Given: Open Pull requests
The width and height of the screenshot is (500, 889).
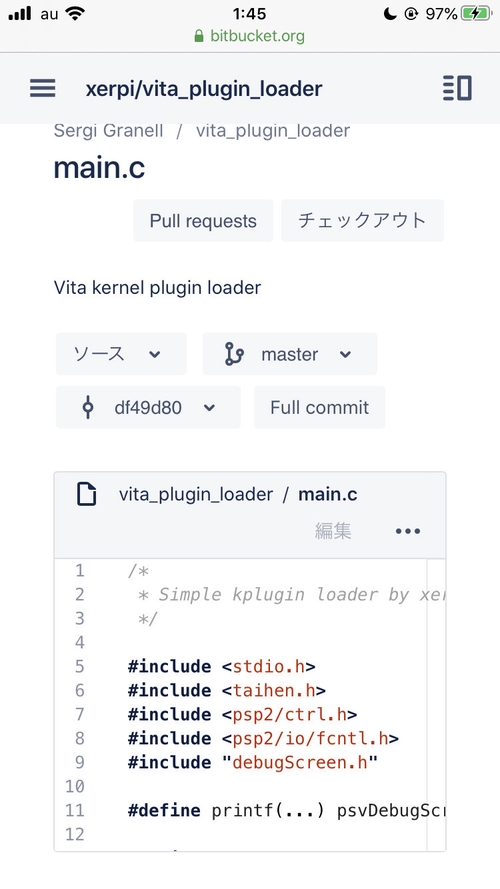Looking at the screenshot, I should coord(203,221).
